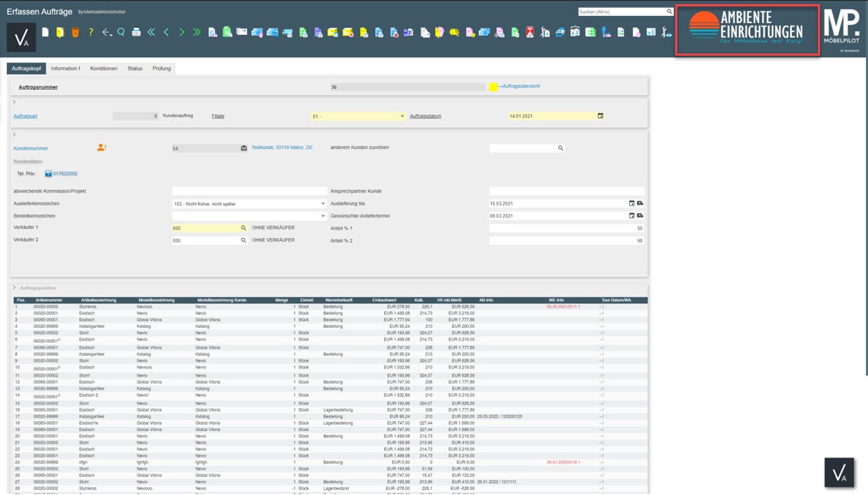Image resolution: width=868 pixels, height=495 pixels.
Task: Click the magnifier next to Verkäufer 1
Action: pyautogui.click(x=244, y=228)
